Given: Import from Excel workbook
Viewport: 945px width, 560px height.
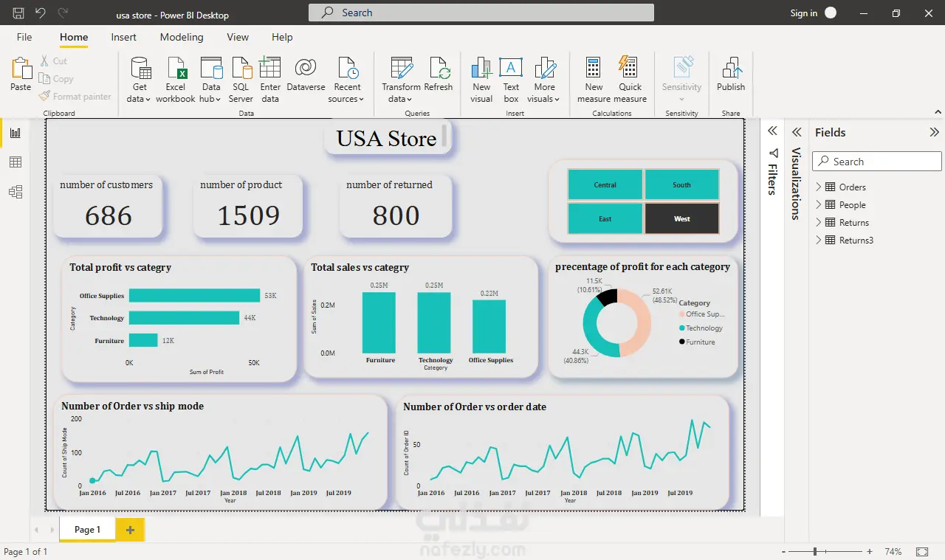Looking at the screenshot, I should [176, 80].
